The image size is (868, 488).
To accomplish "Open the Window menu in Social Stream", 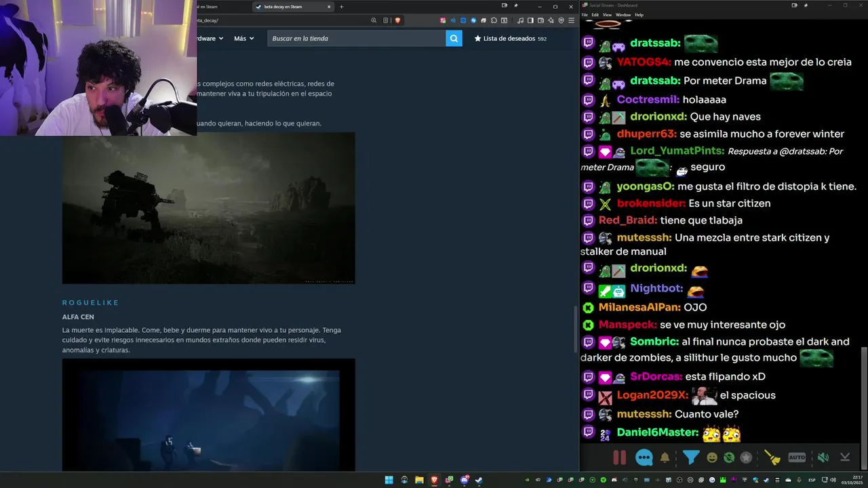I will tap(623, 14).
